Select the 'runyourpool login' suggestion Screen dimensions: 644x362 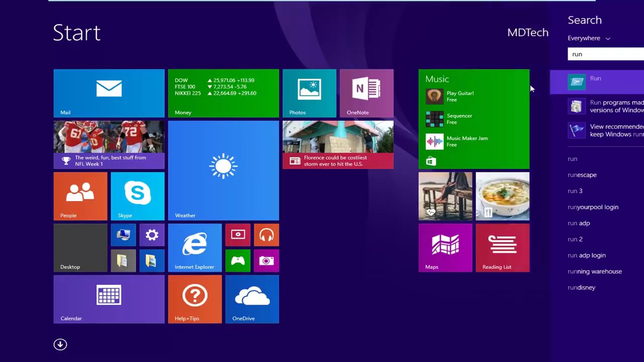(x=593, y=207)
